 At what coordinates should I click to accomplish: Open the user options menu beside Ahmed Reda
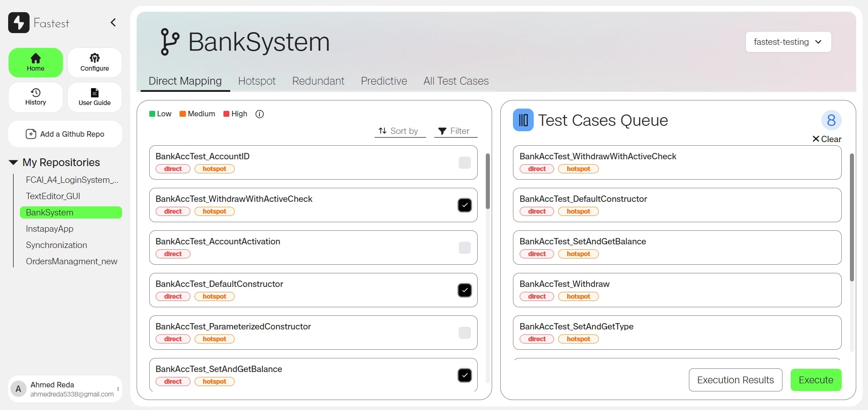pyautogui.click(x=118, y=389)
